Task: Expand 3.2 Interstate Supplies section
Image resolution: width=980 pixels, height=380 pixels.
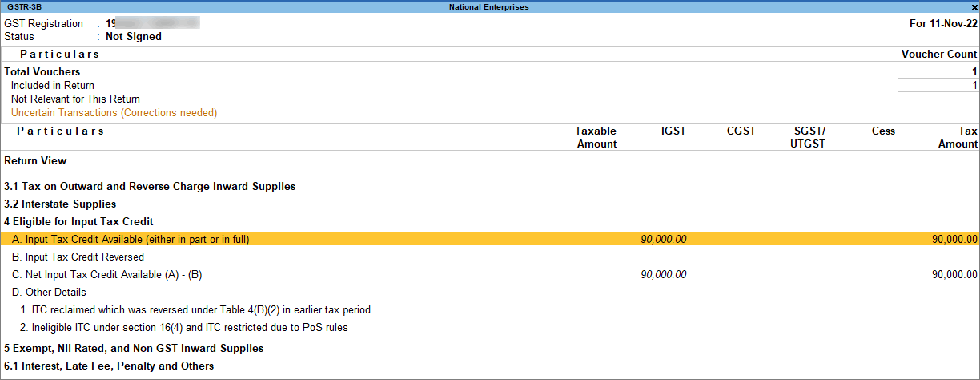Action: click(60, 204)
